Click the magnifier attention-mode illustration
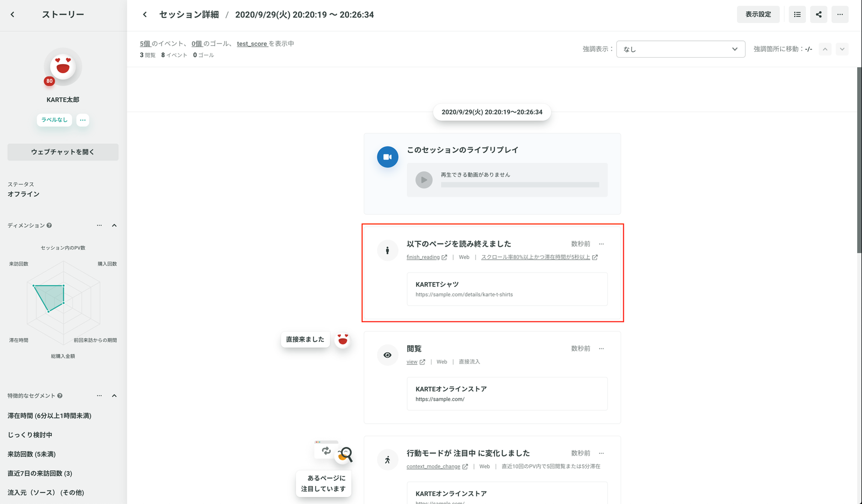862x504 pixels. 345,455
